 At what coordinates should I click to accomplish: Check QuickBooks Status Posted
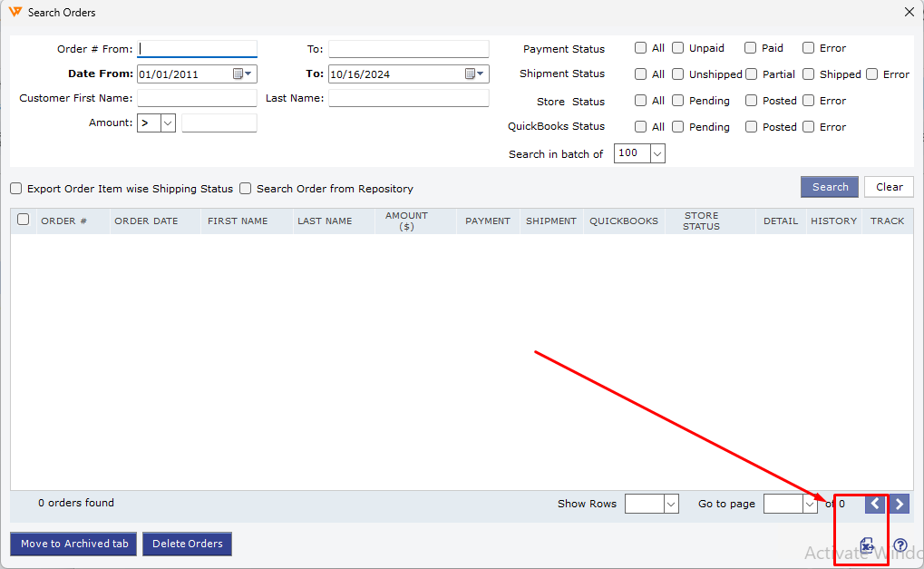752,126
